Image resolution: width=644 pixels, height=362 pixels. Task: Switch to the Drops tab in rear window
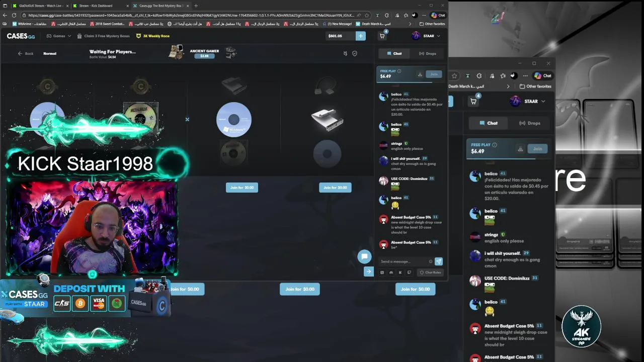(530, 123)
